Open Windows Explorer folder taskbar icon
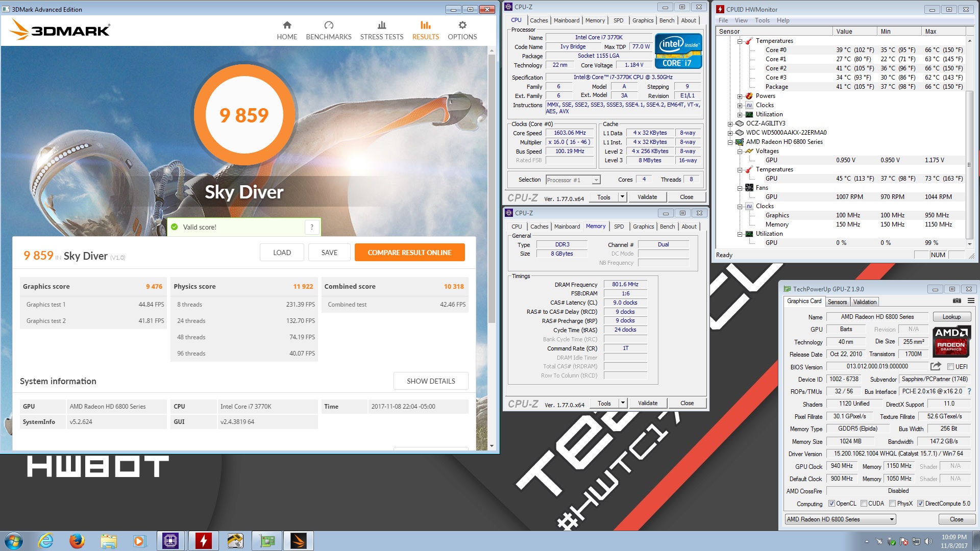 [x=108, y=541]
